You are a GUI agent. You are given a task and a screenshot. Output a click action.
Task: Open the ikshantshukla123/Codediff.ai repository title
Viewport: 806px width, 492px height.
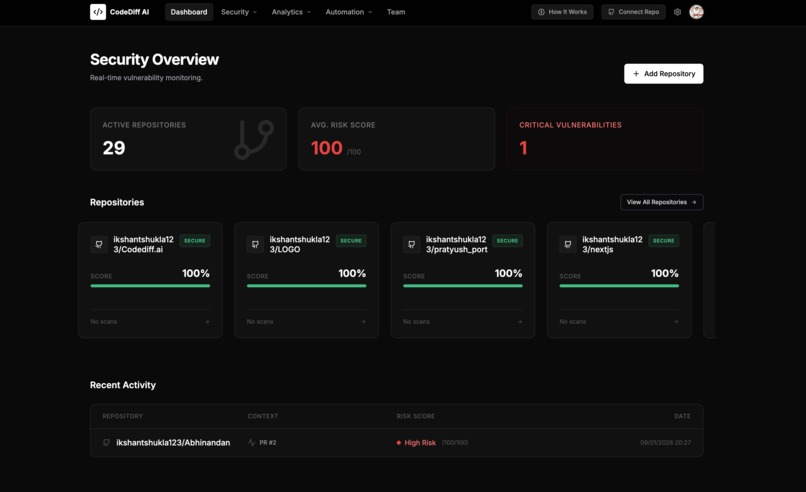pos(143,244)
